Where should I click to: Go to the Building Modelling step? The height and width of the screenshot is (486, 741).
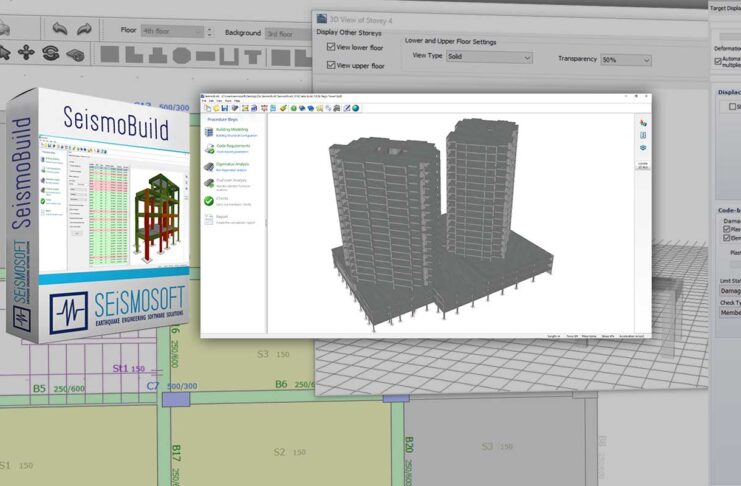click(x=231, y=132)
